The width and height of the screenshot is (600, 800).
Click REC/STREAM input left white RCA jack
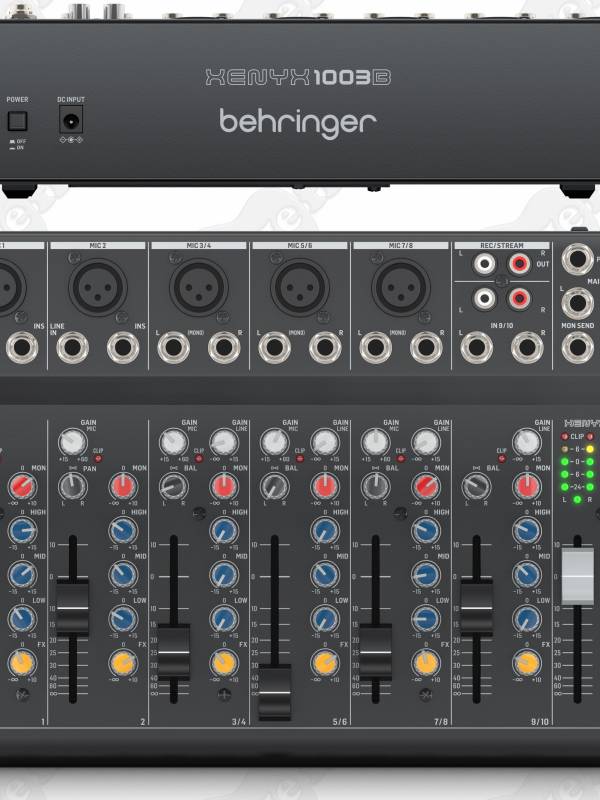pyautogui.click(x=484, y=298)
